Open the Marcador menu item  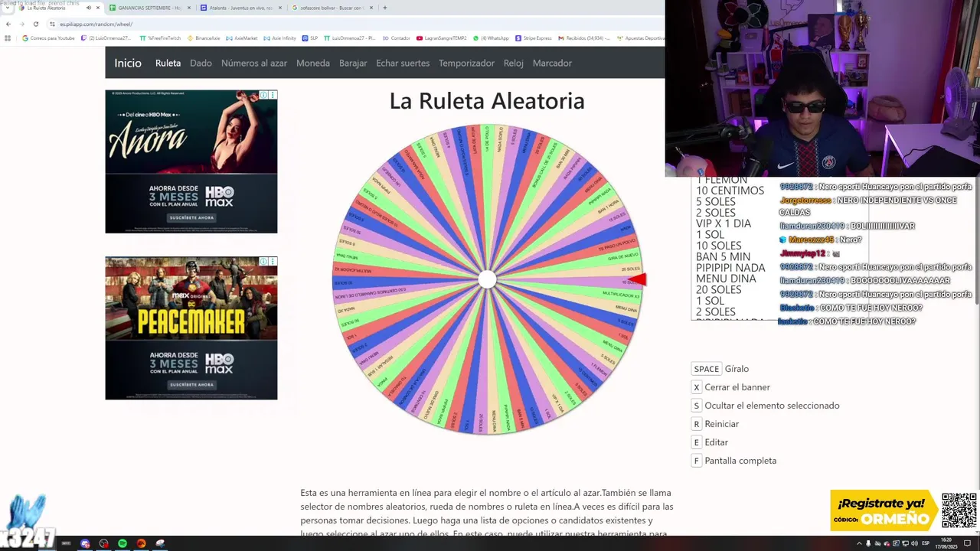coord(552,63)
